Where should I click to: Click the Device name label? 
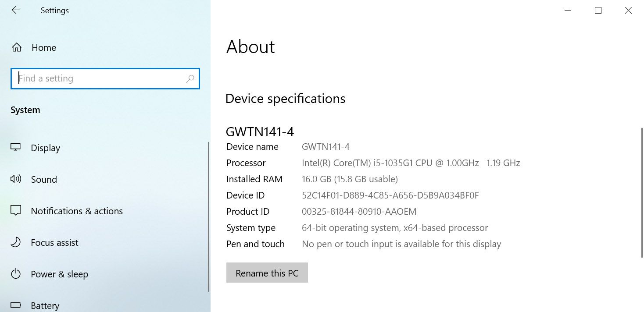tap(252, 147)
